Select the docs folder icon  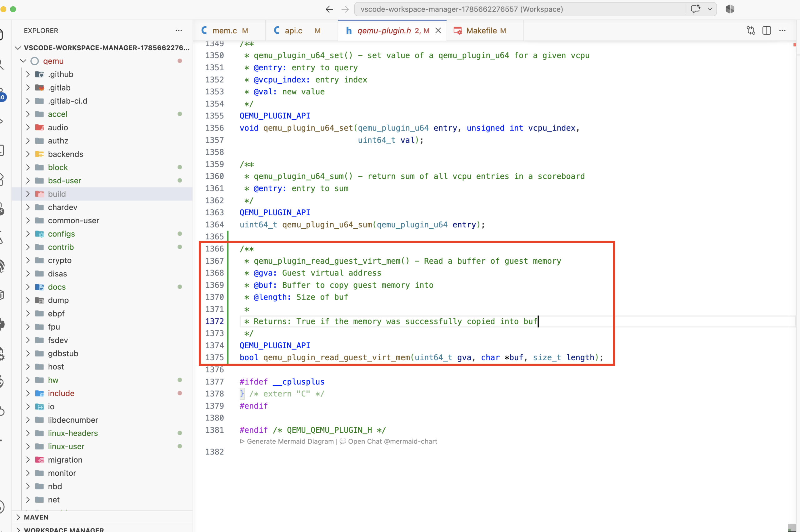pyautogui.click(x=40, y=287)
